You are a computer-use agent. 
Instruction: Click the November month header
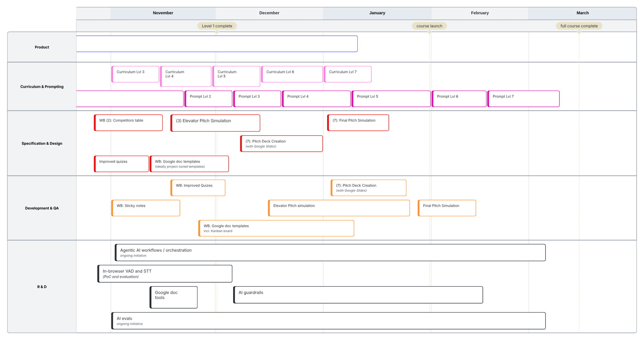[163, 13]
